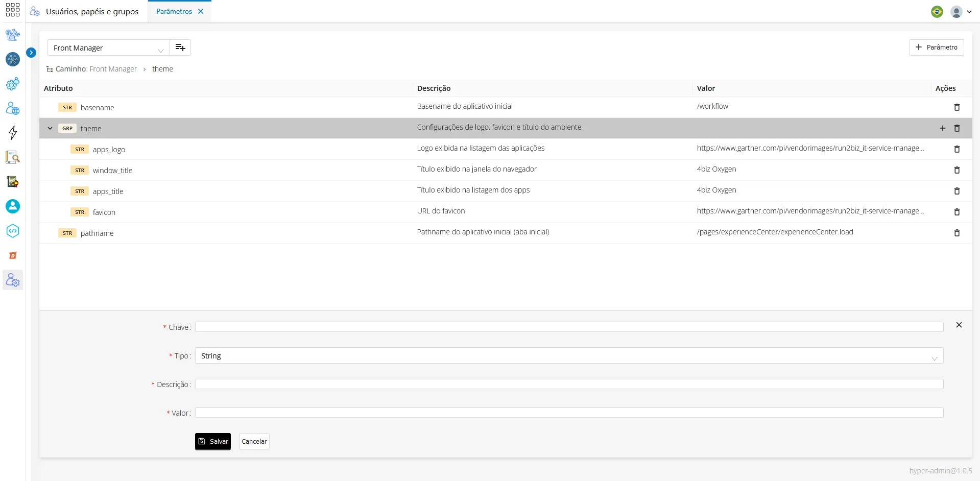Image resolution: width=980 pixels, height=481 pixels.
Task: Open the apps grid menu icon
Action: (13, 10)
